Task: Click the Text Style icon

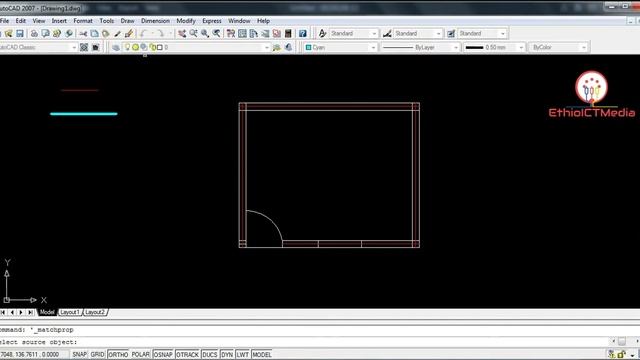Action: click(322, 33)
